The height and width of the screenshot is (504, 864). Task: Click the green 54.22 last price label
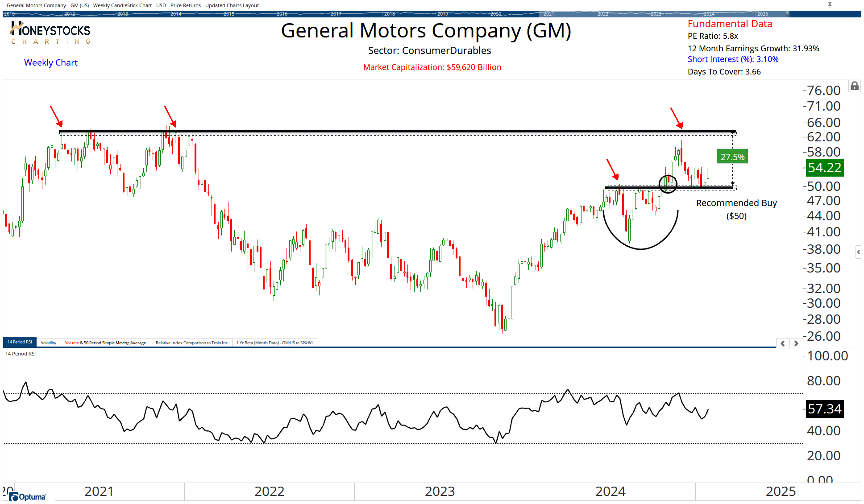(824, 168)
